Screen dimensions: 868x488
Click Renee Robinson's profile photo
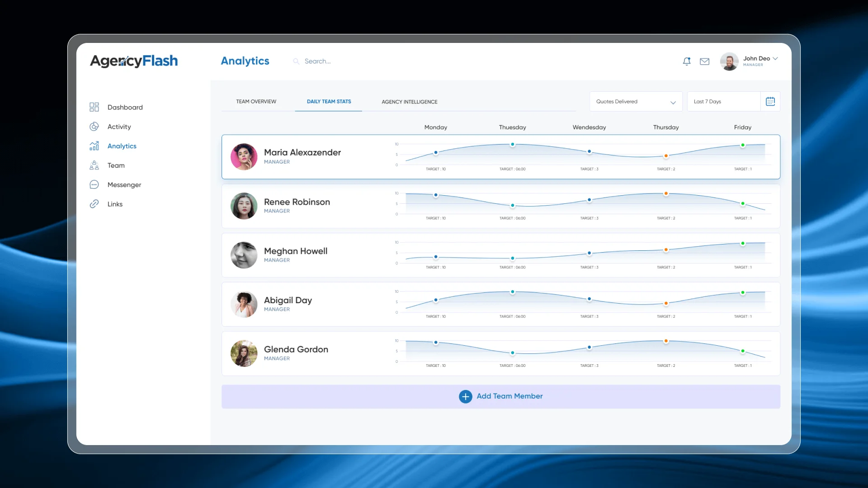tap(244, 206)
